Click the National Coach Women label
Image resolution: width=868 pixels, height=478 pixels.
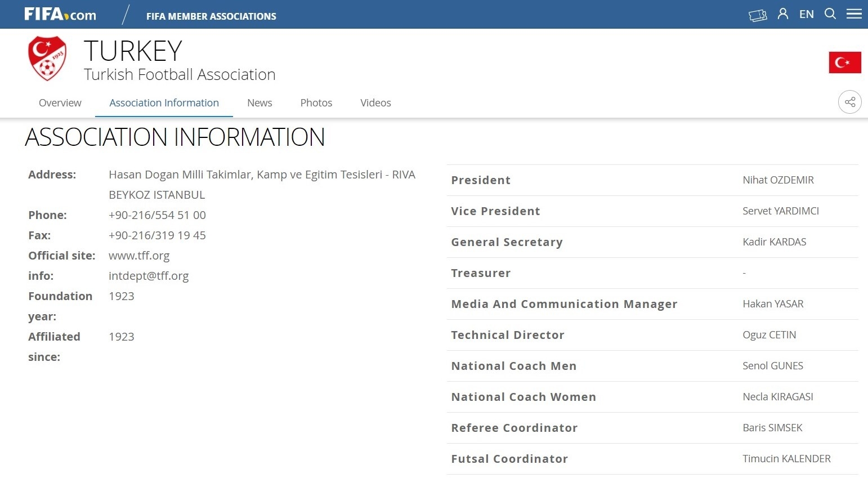524,397
